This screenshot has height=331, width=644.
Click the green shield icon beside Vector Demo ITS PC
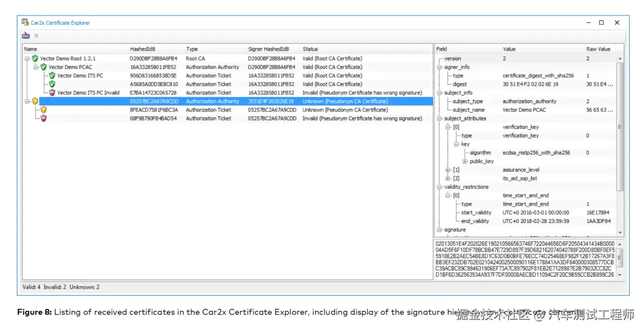[52, 76]
